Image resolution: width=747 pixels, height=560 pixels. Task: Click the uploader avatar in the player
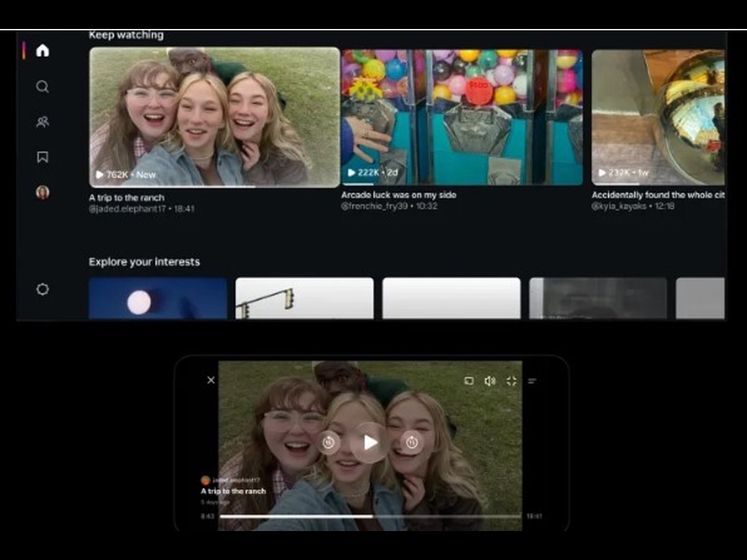coord(205,480)
